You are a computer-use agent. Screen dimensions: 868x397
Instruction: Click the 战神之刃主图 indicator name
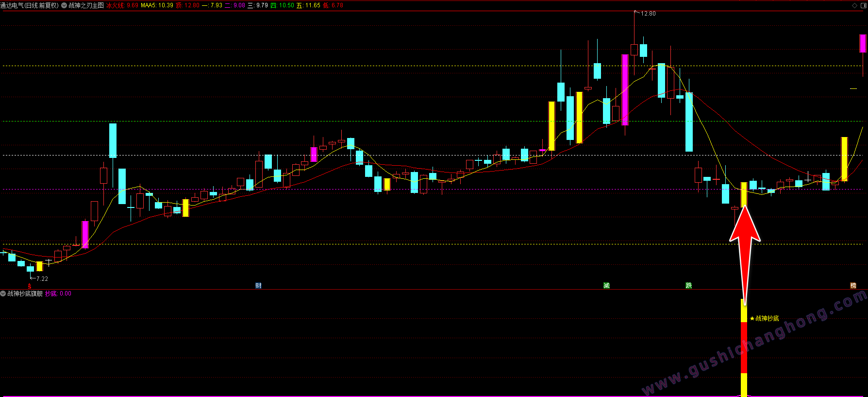(x=86, y=5)
